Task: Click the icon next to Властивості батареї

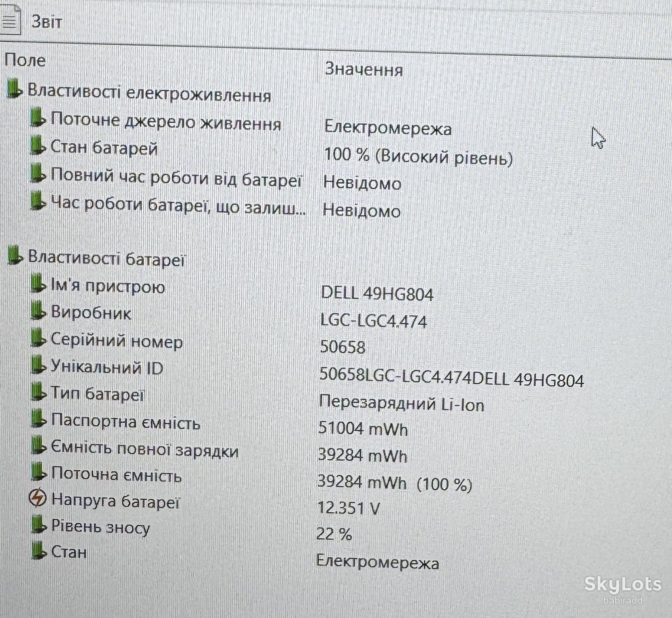Action: pyautogui.click(x=15, y=256)
